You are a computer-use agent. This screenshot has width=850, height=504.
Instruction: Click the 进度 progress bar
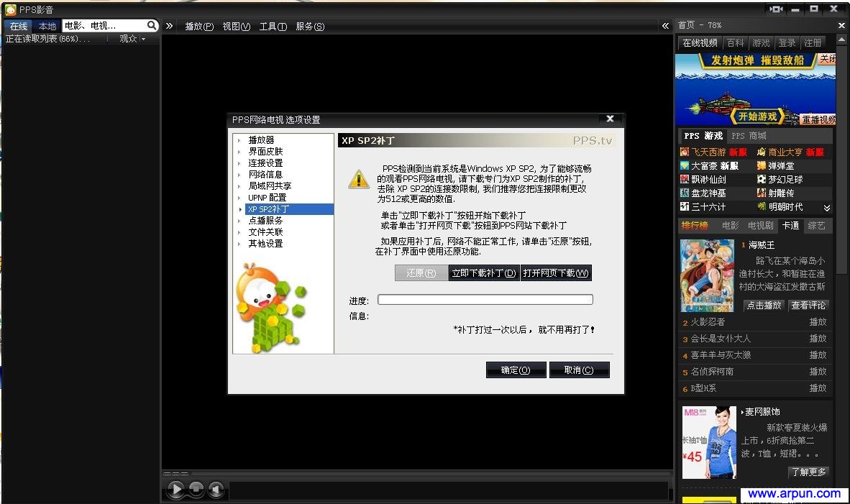(x=485, y=299)
